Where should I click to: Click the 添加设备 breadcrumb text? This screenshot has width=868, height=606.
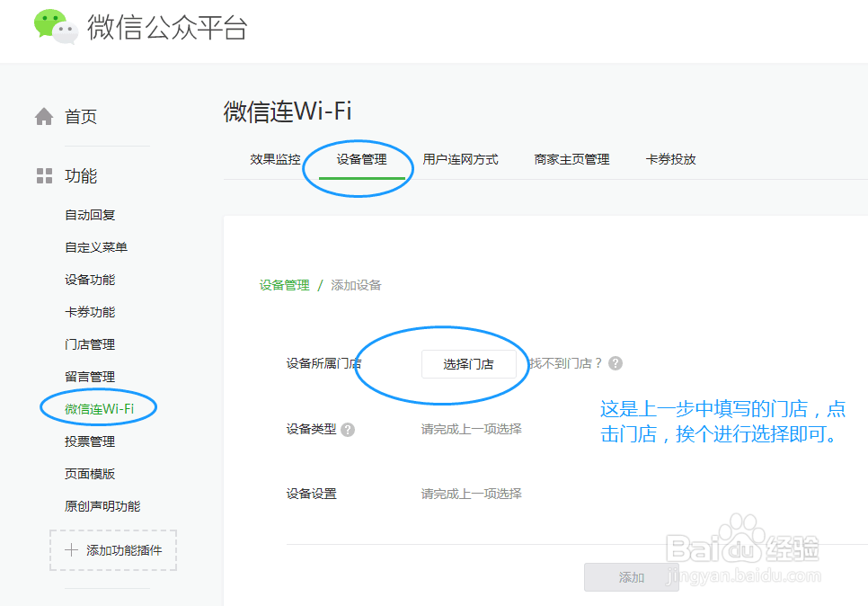tap(356, 285)
